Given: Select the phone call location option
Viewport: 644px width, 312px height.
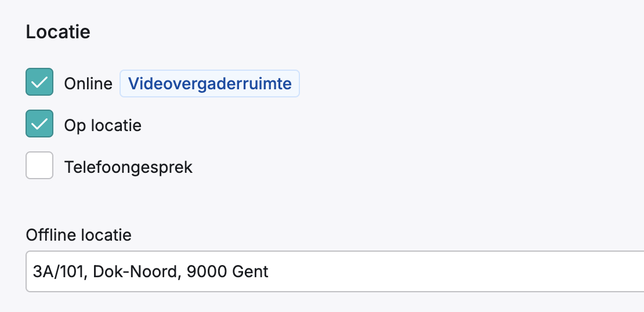Looking at the screenshot, I should pyautogui.click(x=39, y=165).
